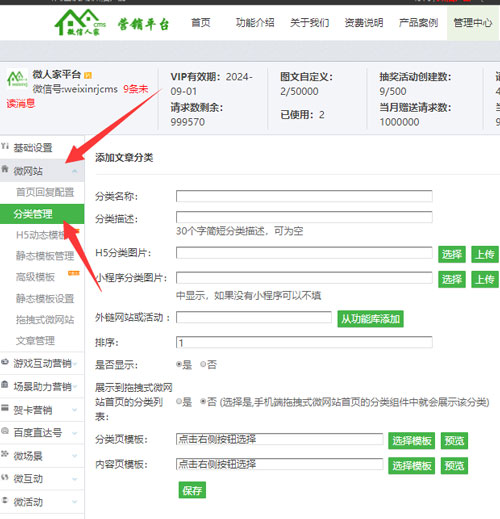The width and height of the screenshot is (500, 519).
Task: Click the 微场景 sidebar icon
Action: (x=5, y=454)
